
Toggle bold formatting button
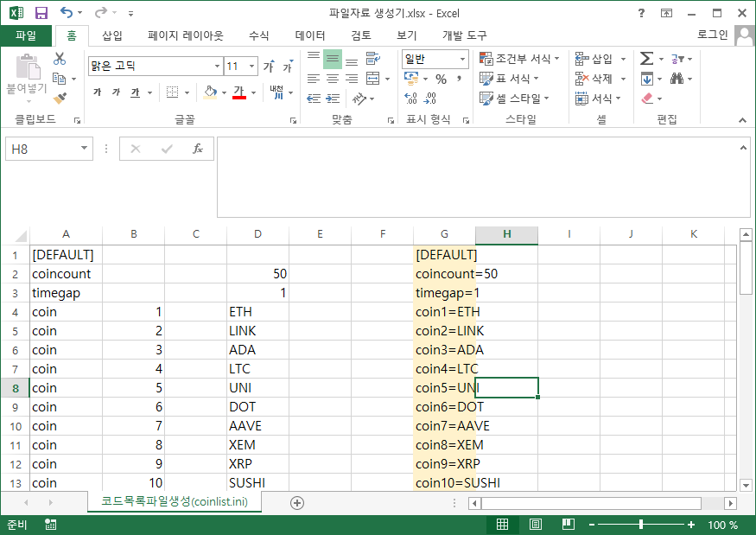click(x=97, y=92)
